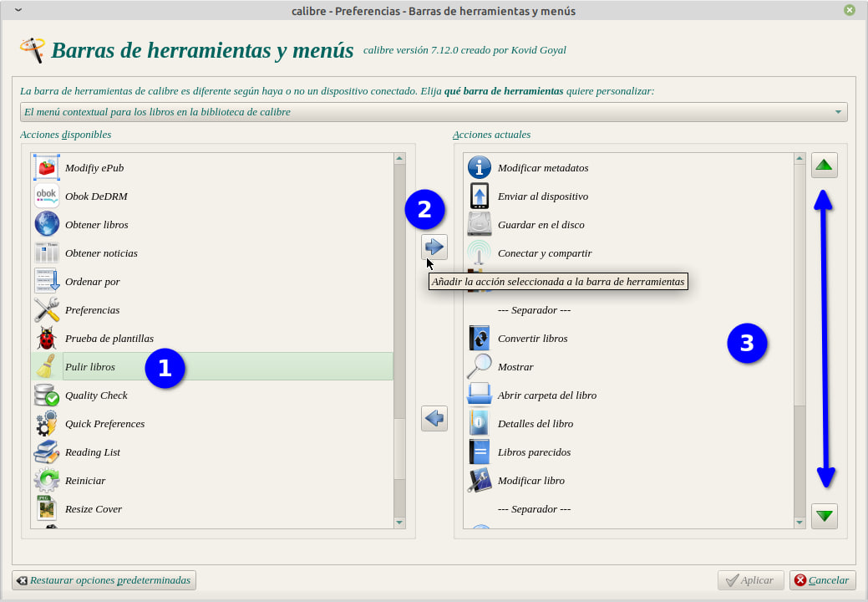
Task: Click the Obok DeDRM icon
Action: (47, 196)
